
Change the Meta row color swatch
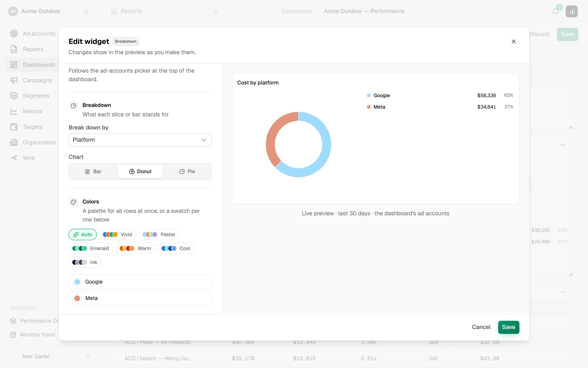[77, 298]
